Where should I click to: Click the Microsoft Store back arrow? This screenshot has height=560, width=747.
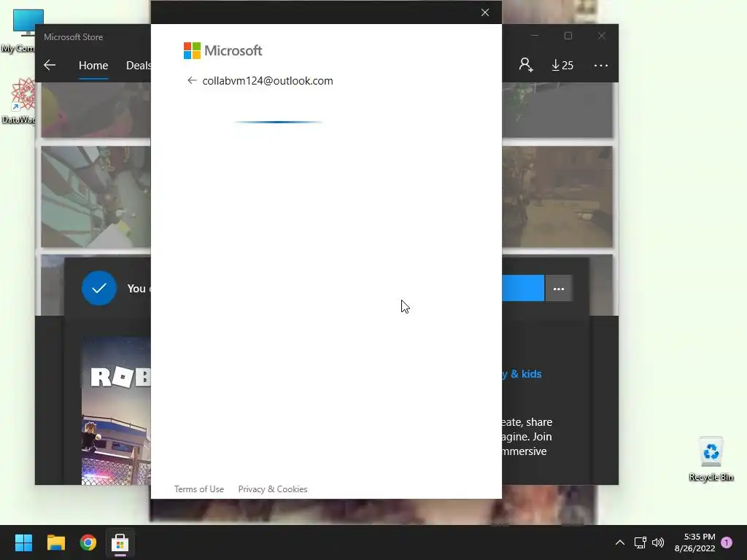[50, 65]
